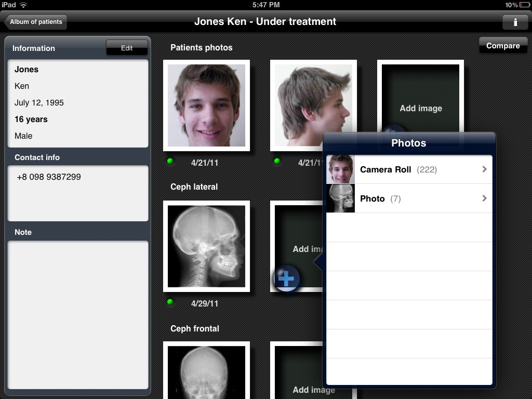Expand Camera Roll using its chevron arrow
Image resolution: width=532 pixels, height=399 pixels.
484,169
